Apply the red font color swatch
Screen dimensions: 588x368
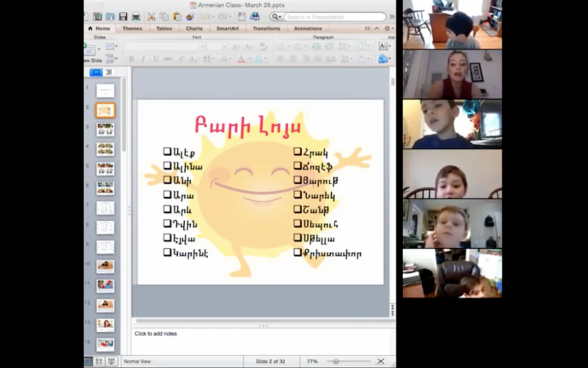[241, 59]
